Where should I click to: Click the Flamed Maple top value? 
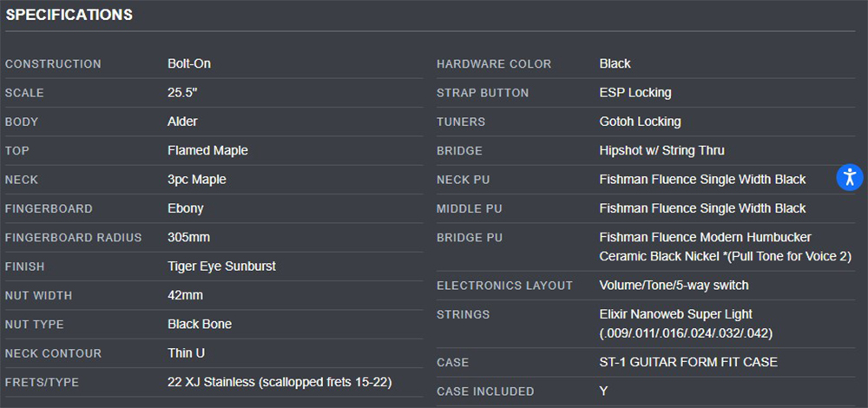207,150
